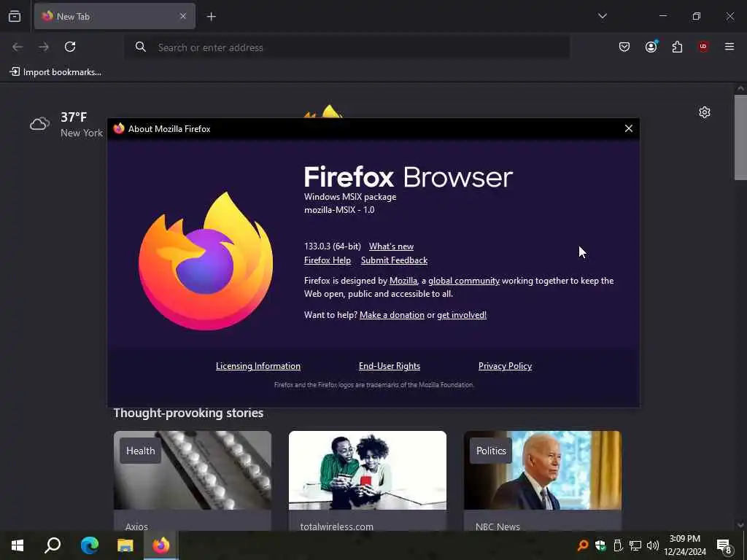Reload the current page
Viewport: 747px width, 560px height.
coord(70,47)
